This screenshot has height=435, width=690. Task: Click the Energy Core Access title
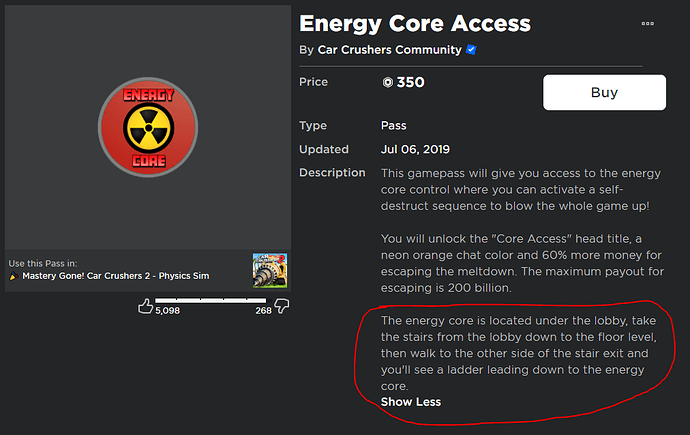[415, 22]
